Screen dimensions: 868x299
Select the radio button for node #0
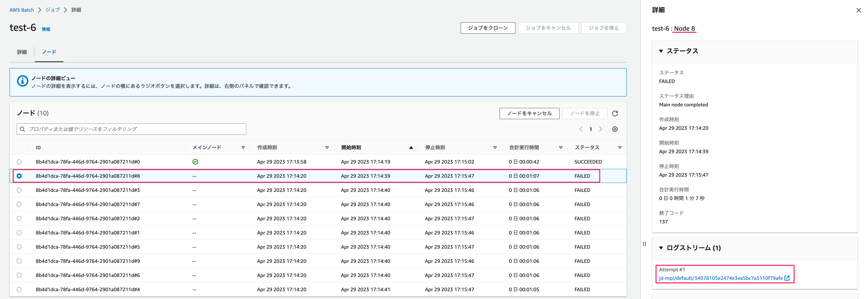coord(19,162)
